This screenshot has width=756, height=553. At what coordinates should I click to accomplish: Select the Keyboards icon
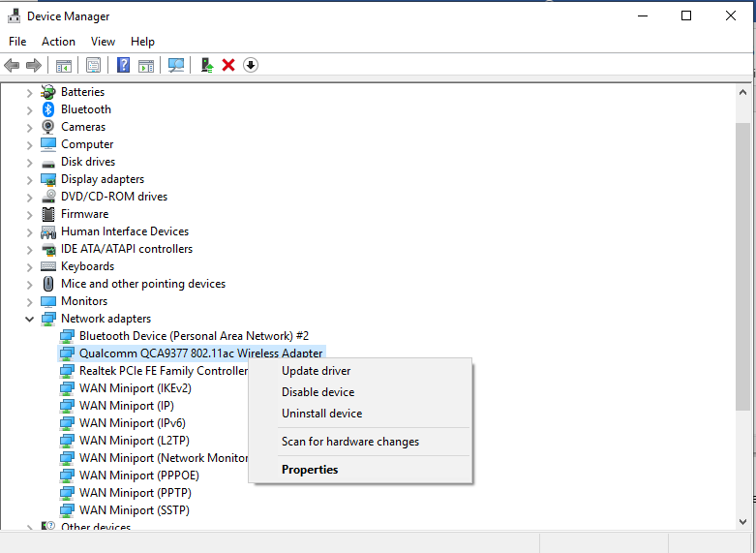coord(48,266)
